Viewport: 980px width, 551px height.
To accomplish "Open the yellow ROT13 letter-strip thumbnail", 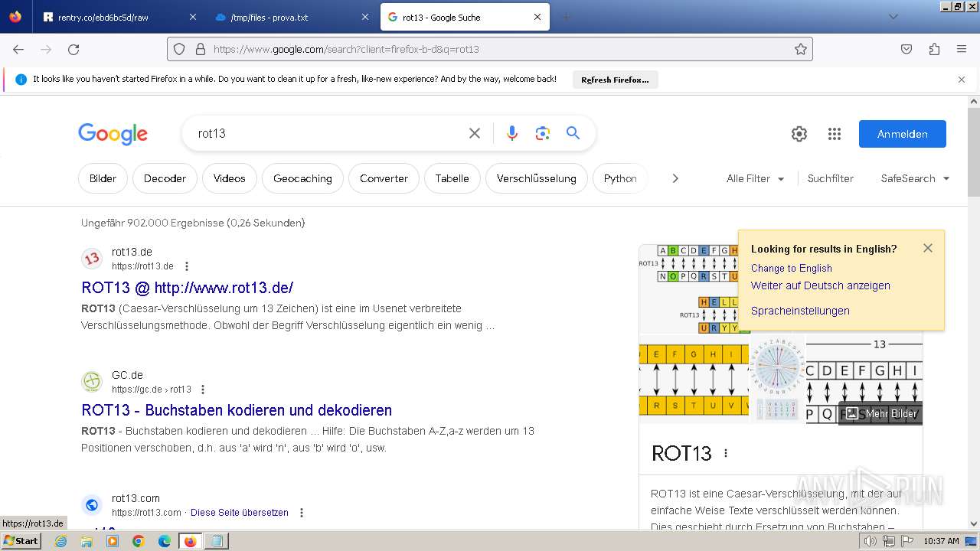I will click(694, 379).
